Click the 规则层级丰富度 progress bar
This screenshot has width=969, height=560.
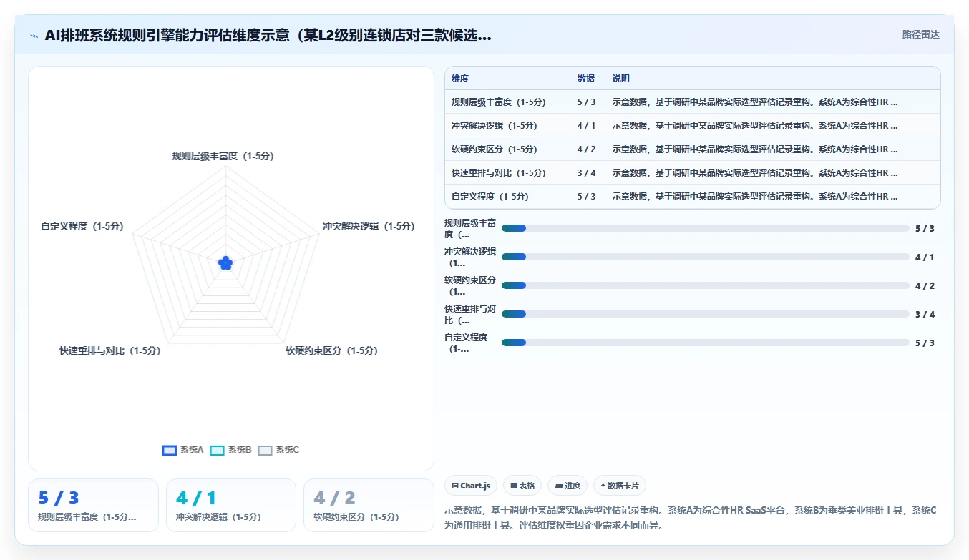[x=706, y=228]
